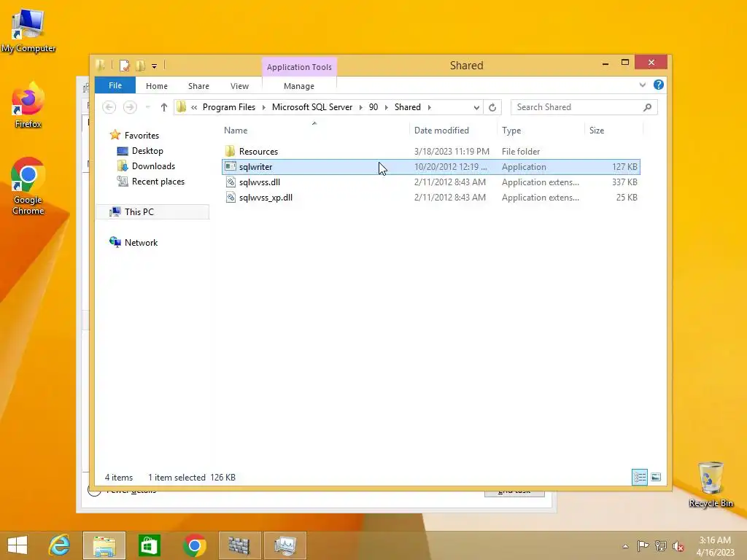
Task: Open the Google Chrome desktop shortcut
Action: click(28, 186)
